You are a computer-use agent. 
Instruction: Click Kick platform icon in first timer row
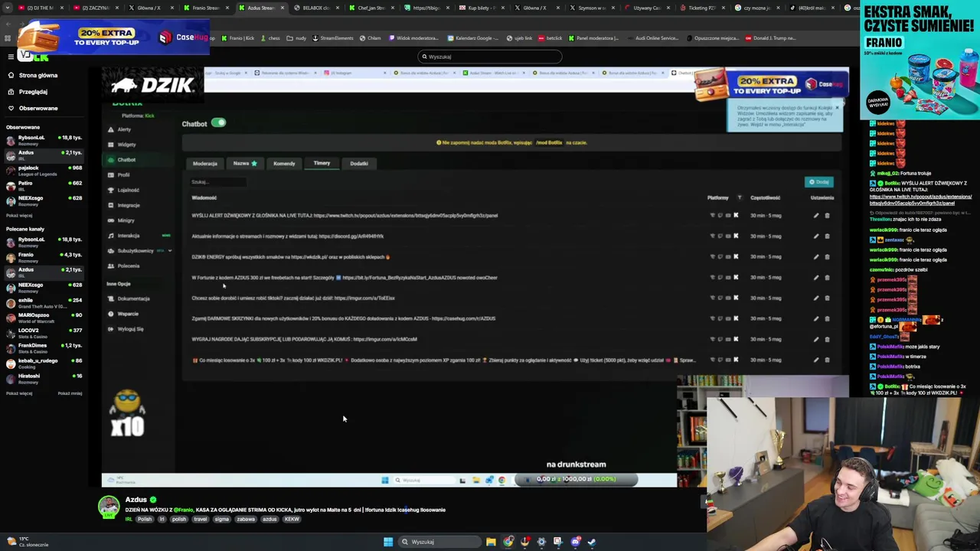(736, 216)
